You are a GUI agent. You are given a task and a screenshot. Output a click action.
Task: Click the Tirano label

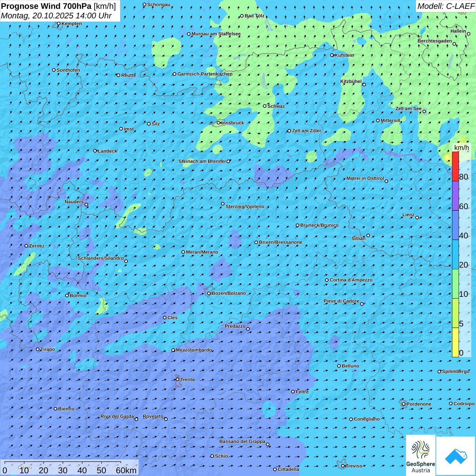pyautogui.click(x=48, y=349)
